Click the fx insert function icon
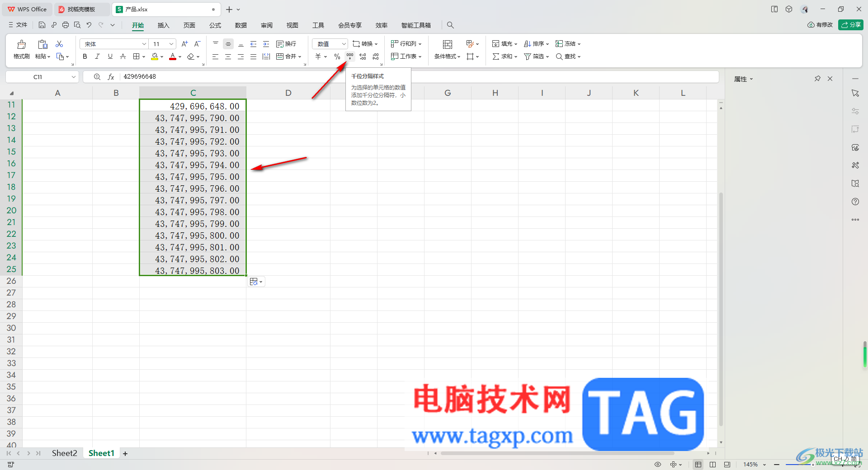Screen dimensions: 868x470 (x=111, y=77)
